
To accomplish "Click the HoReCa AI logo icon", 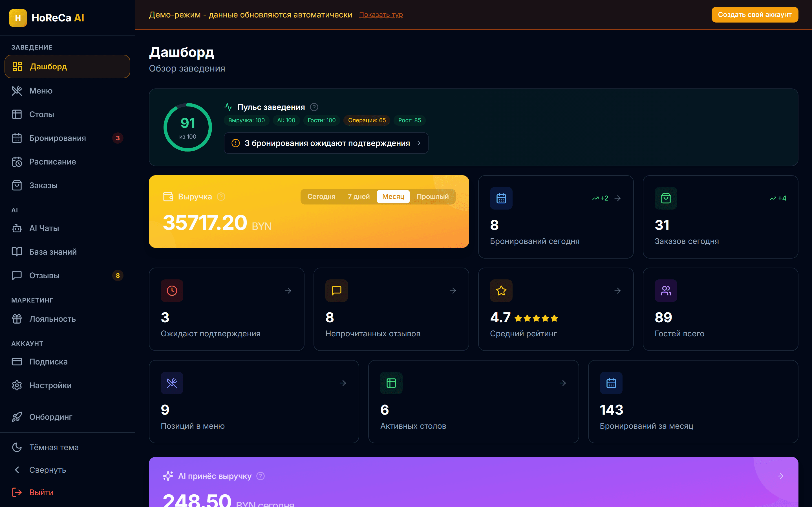I will [x=18, y=18].
